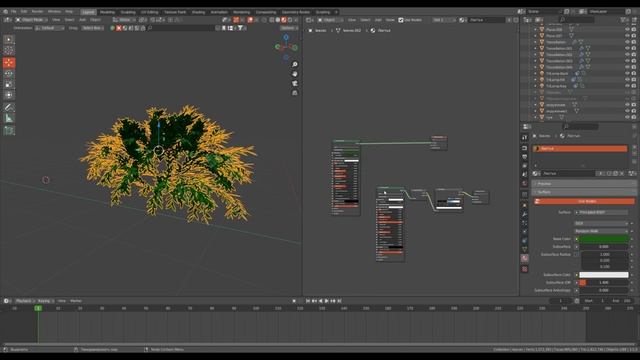Image resolution: width=640 pixels, height=360 pixels.
Task: Switch to the Modeling workspace tab
Action: click(x=107, y=12)
